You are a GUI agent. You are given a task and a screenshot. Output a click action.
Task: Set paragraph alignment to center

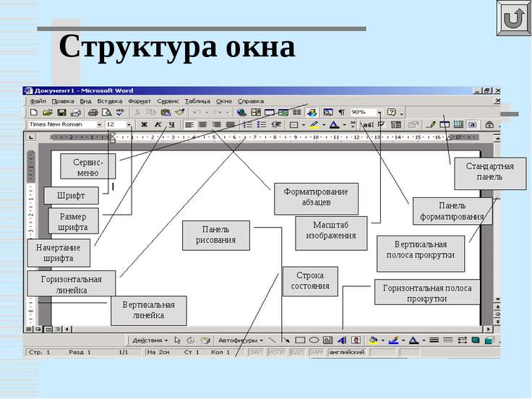pos(202,125)
